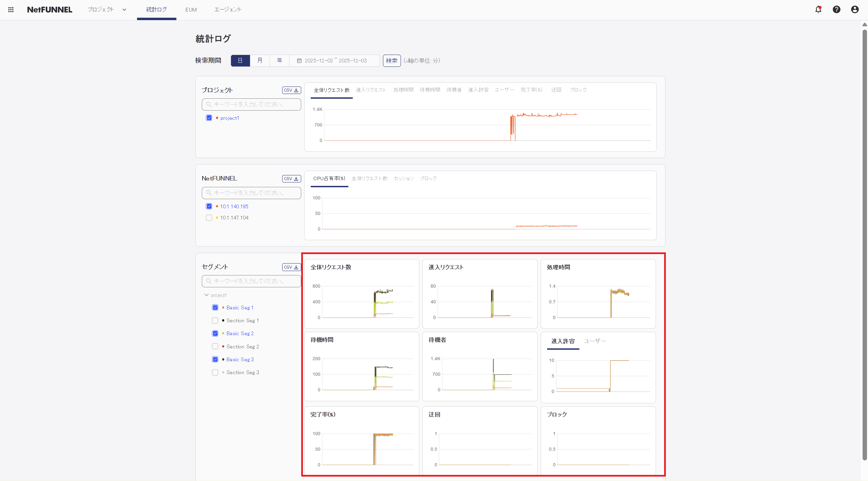The height and width of the screenshot is (481, 868).
Task: Open the user account icon
Action: click(855, 9)
